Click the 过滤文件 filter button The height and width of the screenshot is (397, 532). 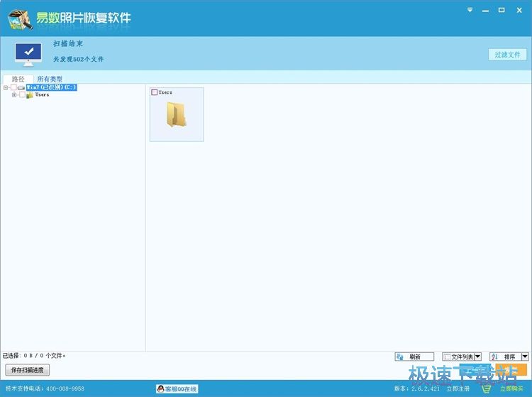(x=507, y=55)
